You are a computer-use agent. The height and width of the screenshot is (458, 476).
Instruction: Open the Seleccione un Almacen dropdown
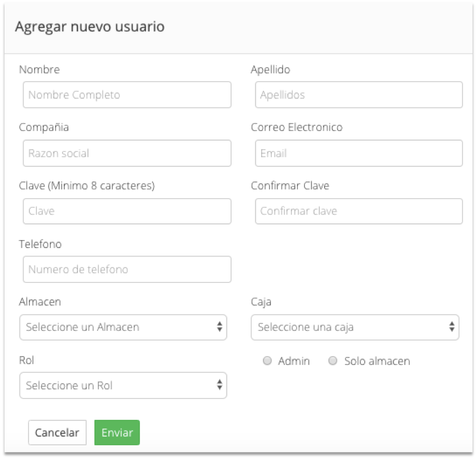123,327
